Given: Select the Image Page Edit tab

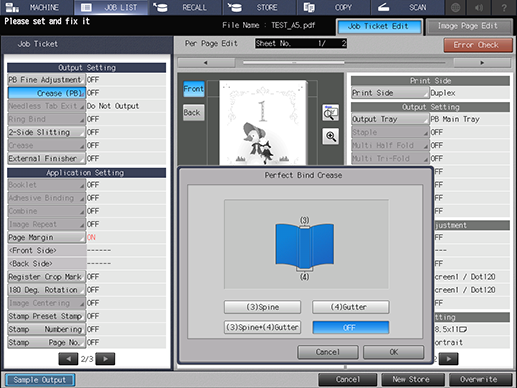Looking at the screenshot, I should (x=469, y=27).
